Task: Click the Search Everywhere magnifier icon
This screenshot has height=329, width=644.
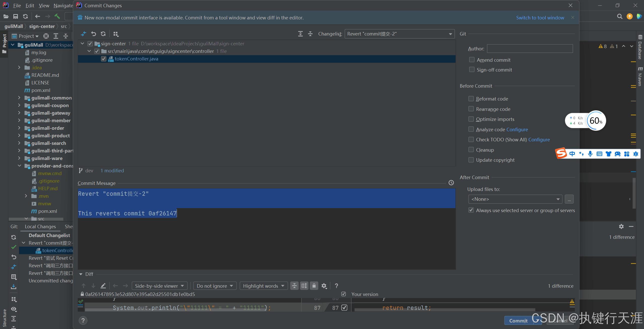Action: pos(620,17)
